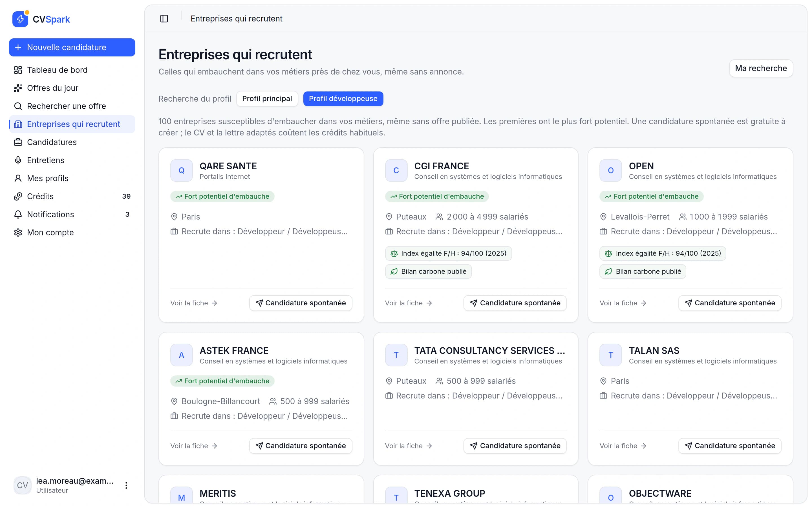Click the TALAN SAS letter T avatar
812x508 pixels.
(x=611, y=355)
